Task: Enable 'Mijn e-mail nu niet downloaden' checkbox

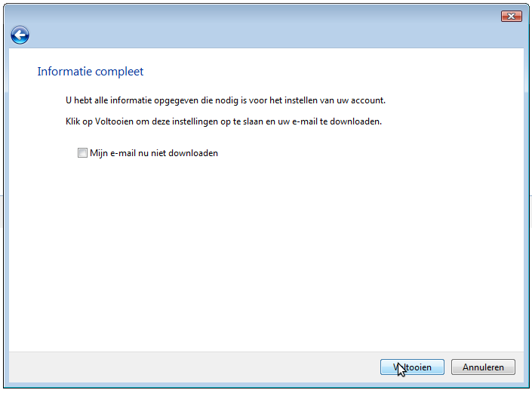Action: point(82,153)
